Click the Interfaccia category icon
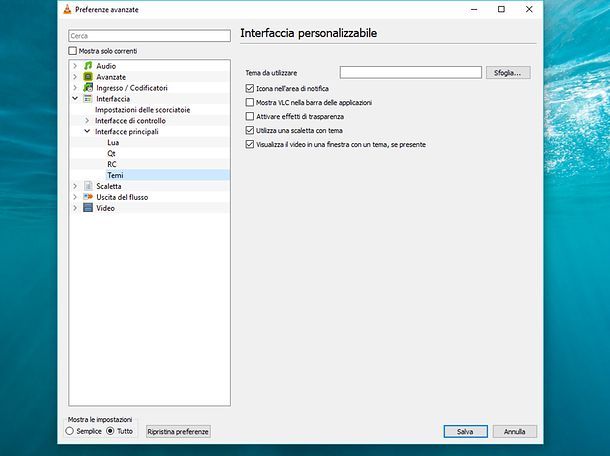 88,98
